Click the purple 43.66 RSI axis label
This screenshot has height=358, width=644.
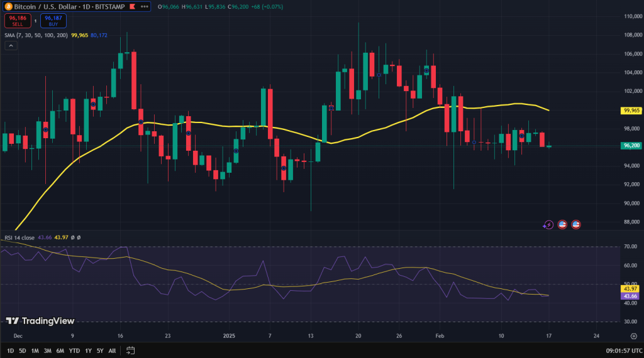[x=630, y=296]
